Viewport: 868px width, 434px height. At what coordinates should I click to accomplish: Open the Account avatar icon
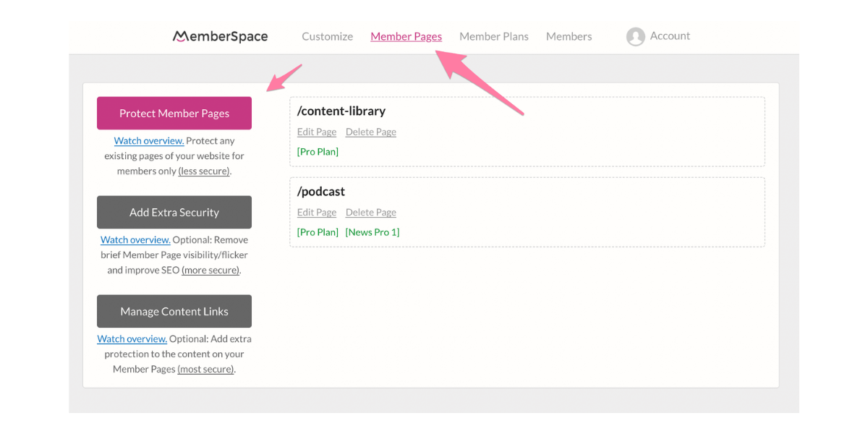(636, 37)
